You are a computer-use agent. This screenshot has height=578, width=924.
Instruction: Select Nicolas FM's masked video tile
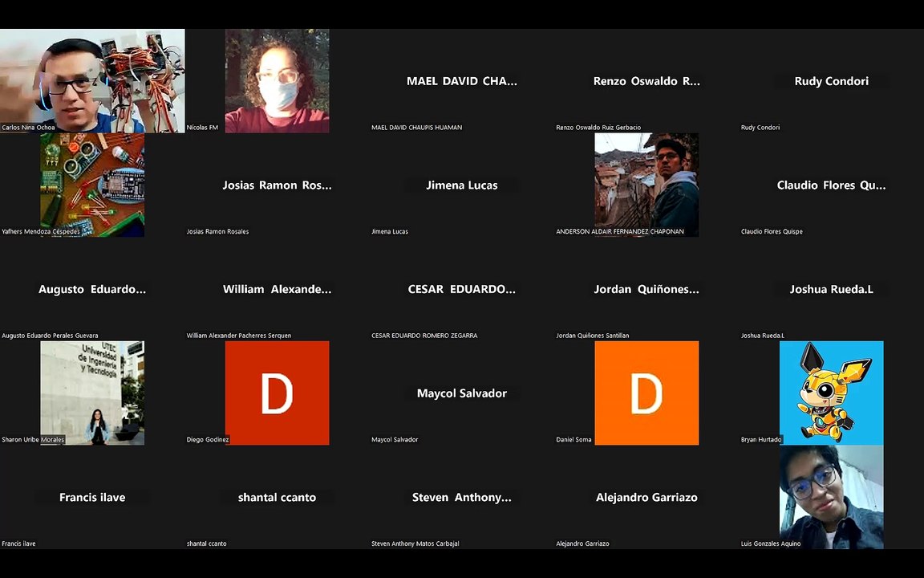coord(277,81)
